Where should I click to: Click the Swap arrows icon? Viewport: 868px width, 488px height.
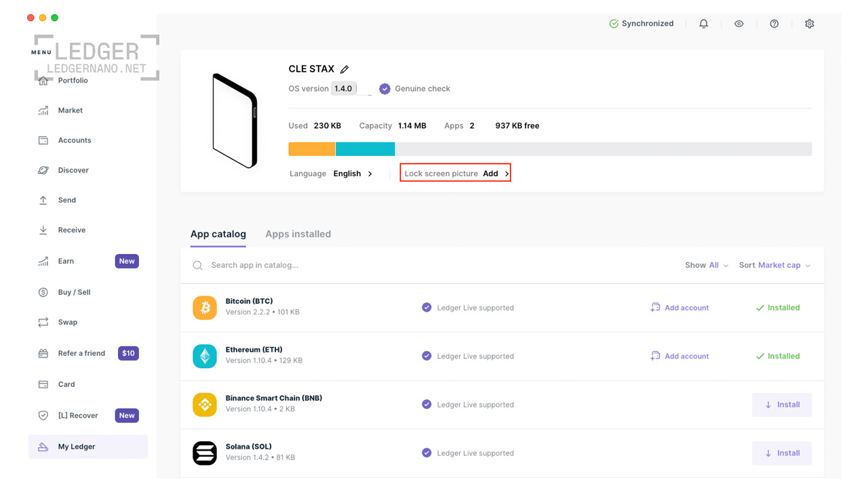[x=43, y=322]
